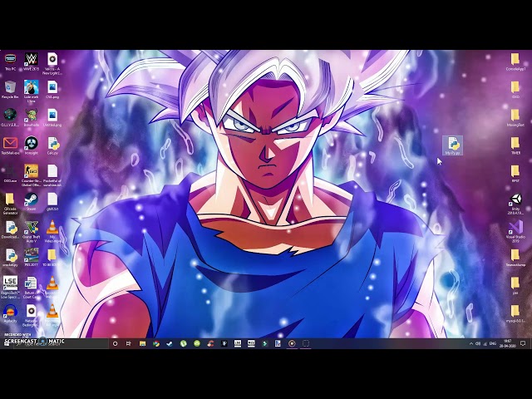The width and height of the screenshot is (532, 399).
Task: Open the taskbar clock and date
Action: pyautogui.click(x=507, y=343)
